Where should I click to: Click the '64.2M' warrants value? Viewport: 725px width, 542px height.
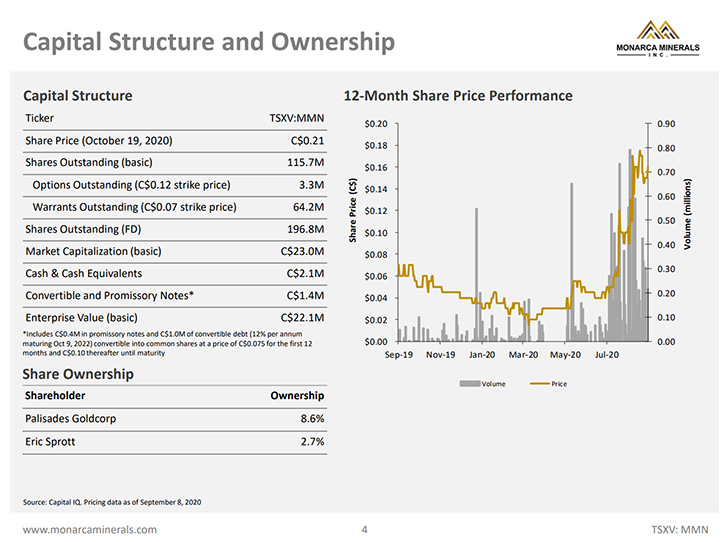click(308, 207)
